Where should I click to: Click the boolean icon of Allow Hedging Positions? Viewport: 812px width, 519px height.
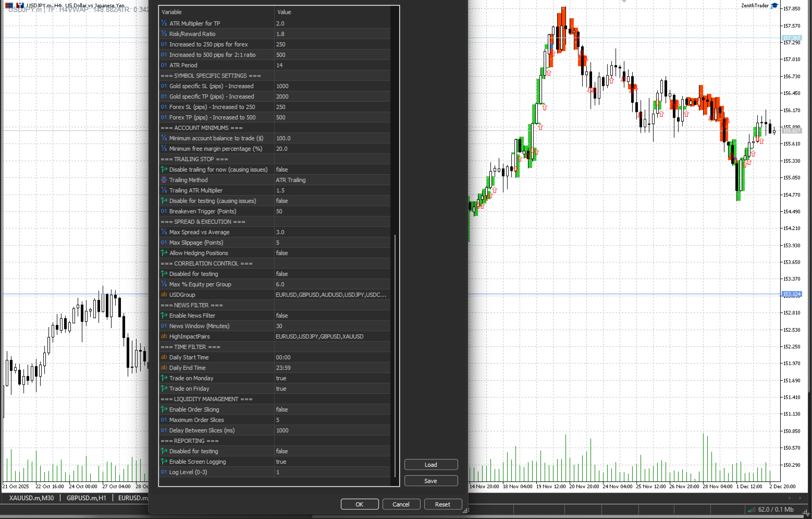click(x=164, y=253)
